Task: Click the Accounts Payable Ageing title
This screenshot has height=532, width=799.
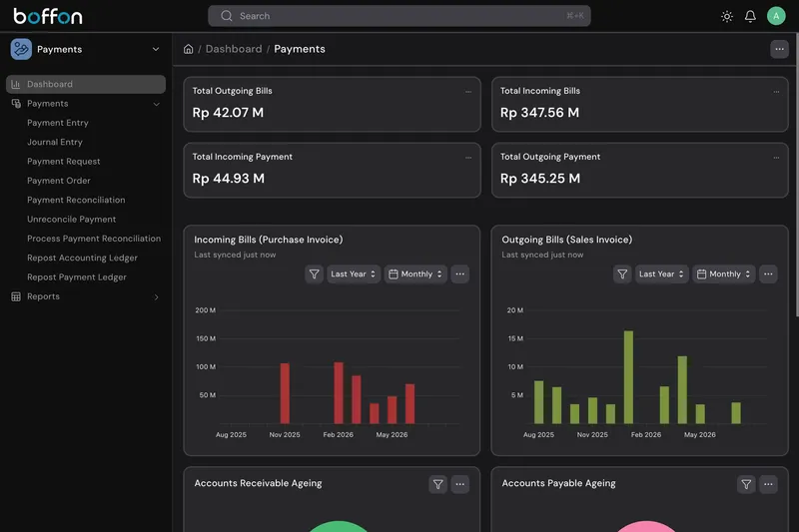Action: click(x=558, y=483)
